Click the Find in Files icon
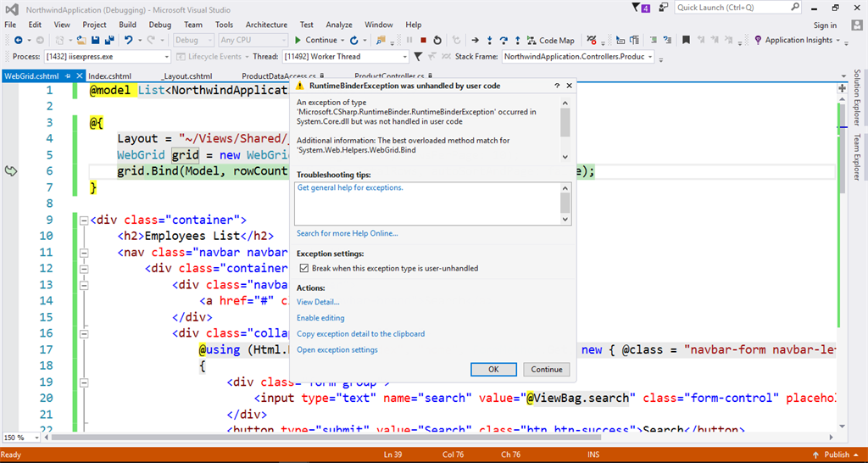The image size is (868, 463). click(381, 40)
